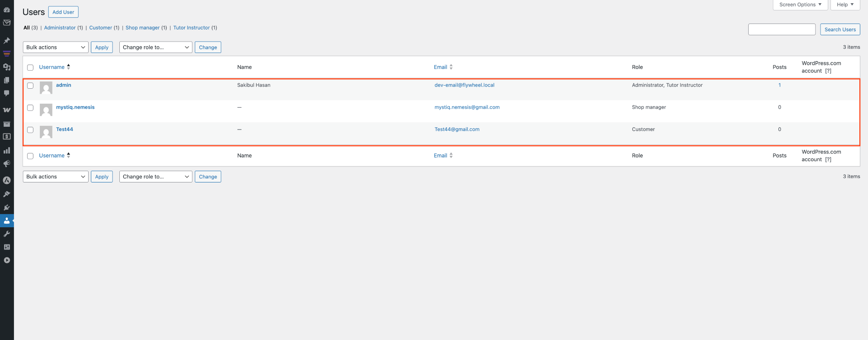This screenshot has width=868, height=340.
Task: Click the bottom Change button
Action: (x=208, y=177)
